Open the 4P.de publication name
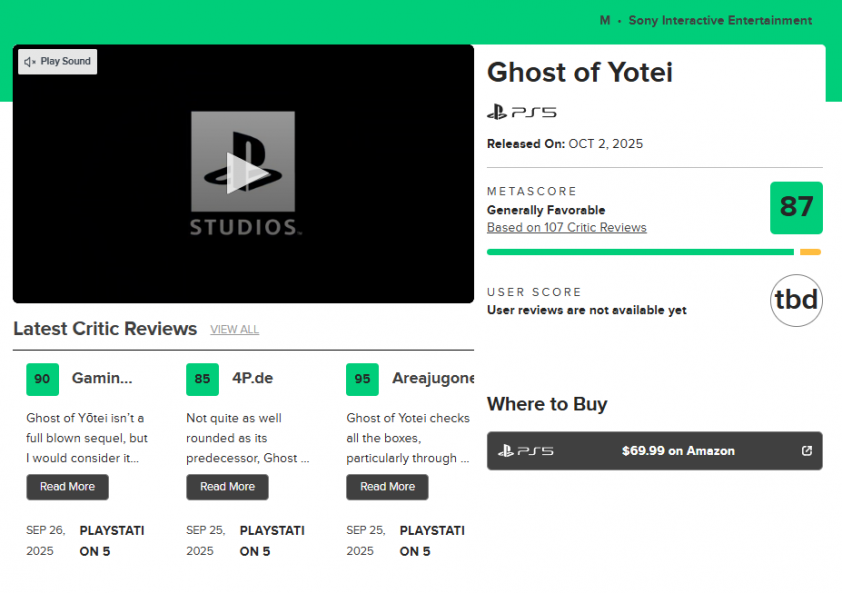842x593 pixels. [x=250, y=379]
